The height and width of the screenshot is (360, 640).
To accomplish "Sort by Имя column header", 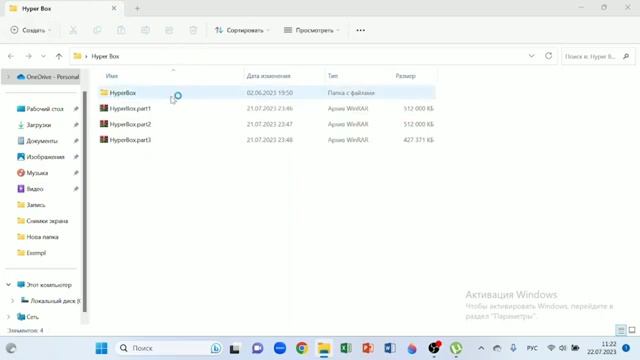I will (x=112, y=76).
